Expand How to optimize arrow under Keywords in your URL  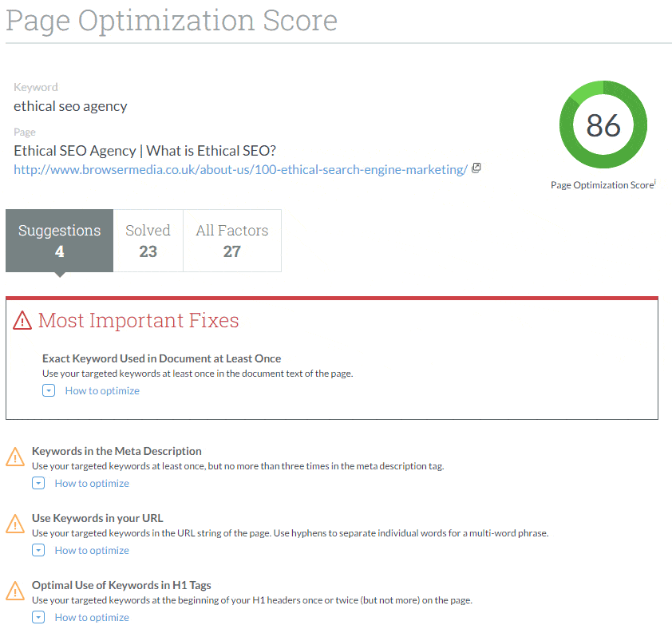[x=38, y=550]
